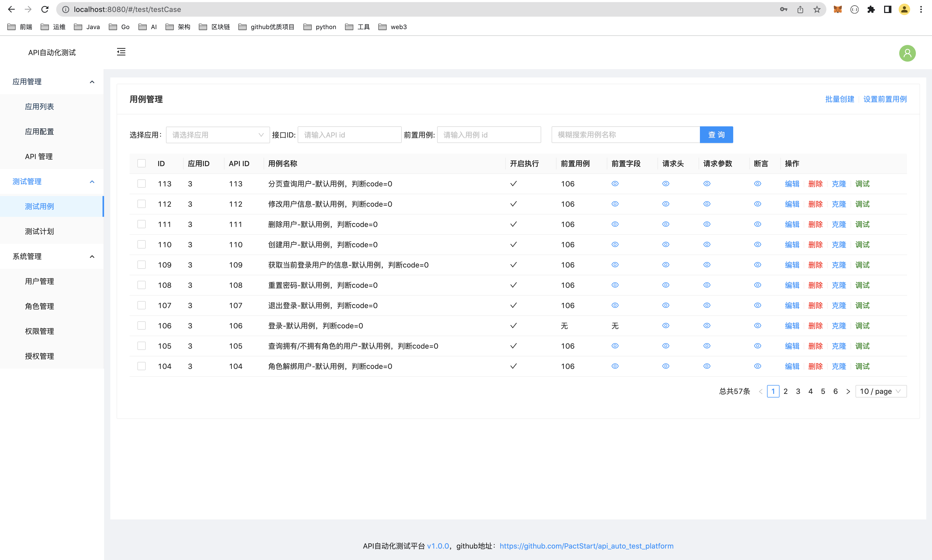Open the web3 bookmarks folder

tap(393, 27)
